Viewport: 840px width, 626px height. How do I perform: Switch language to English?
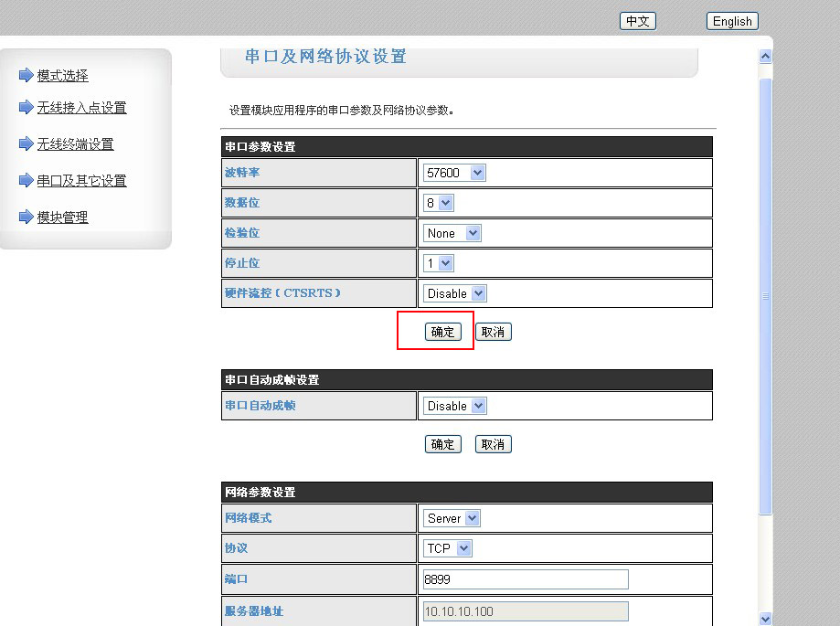pyautogui.click(x=732, y=21)
